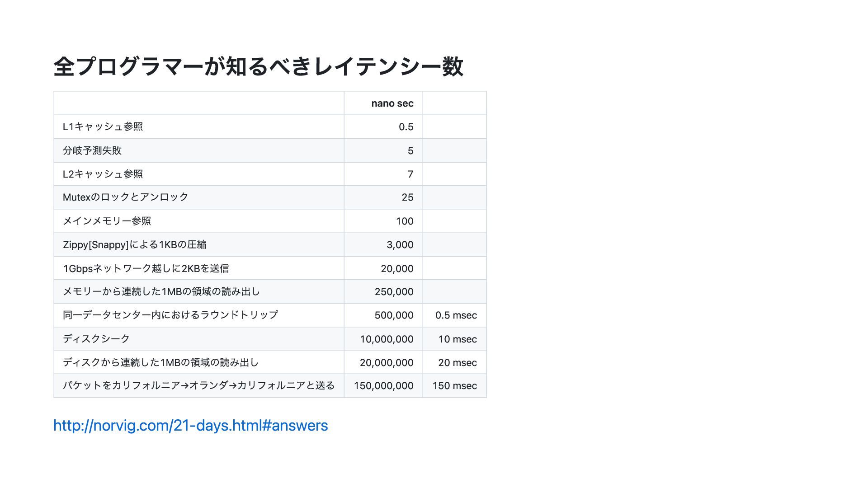Click the "150 msec" cell
The width and height of the screenshot is (868, 488).
[x=454, y=386]
